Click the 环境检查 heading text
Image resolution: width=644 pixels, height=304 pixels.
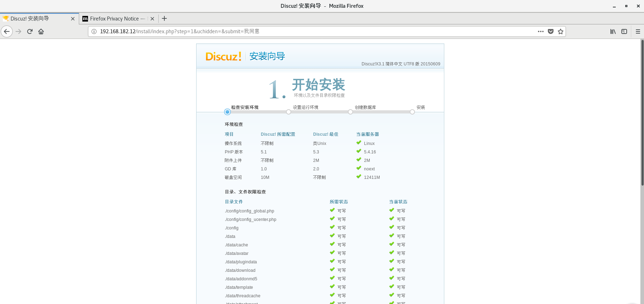point(234,124)
